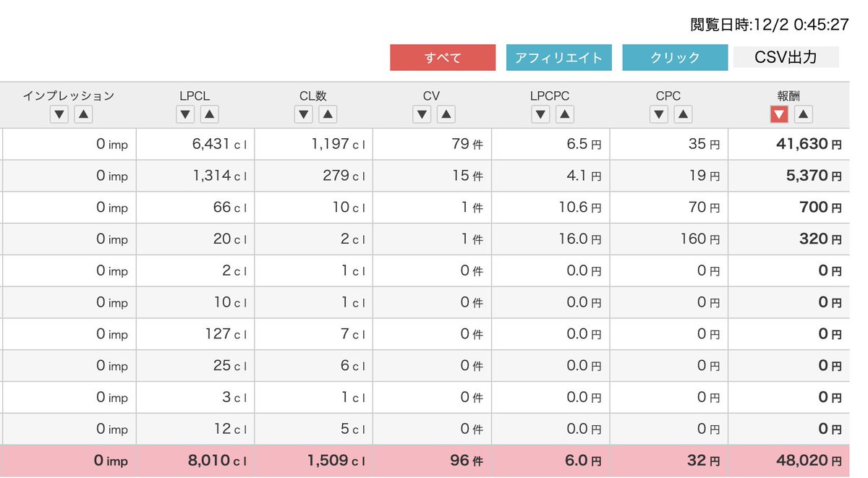Click active red 報酬 descending sort arrow
The height and width of the screenshot is (478, 868).
[x=779, y=114]
